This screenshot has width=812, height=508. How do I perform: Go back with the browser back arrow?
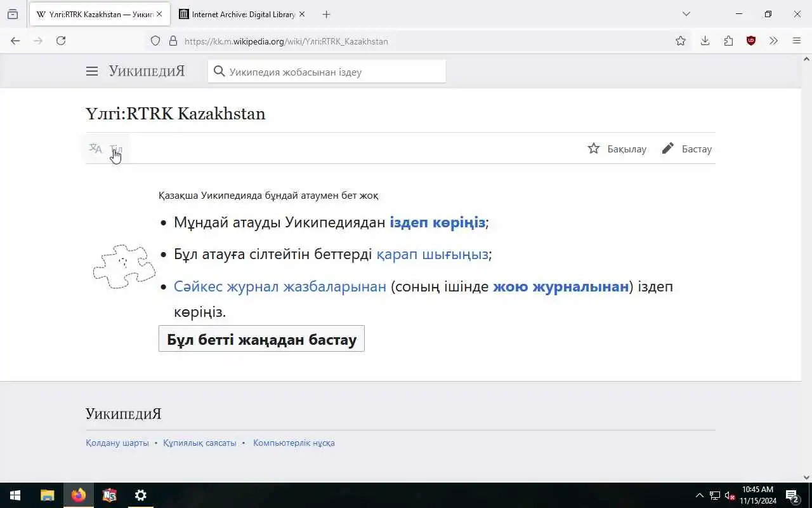tap(15, 41)
